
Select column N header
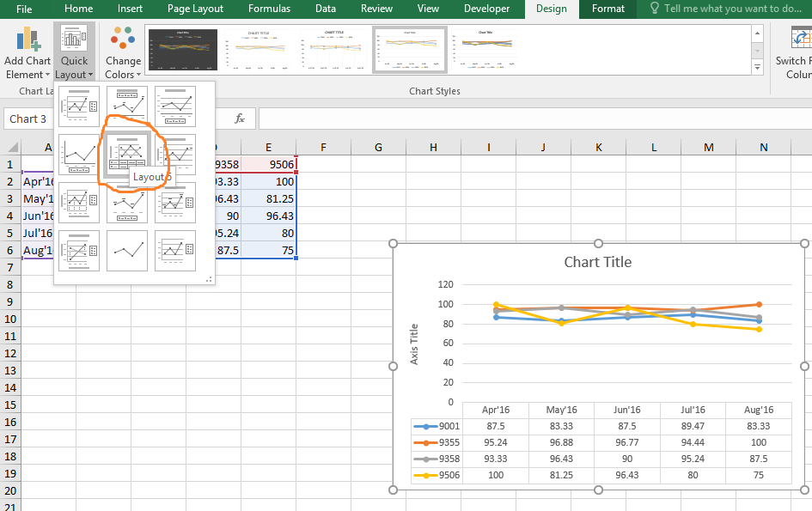(x=764, y=148)
